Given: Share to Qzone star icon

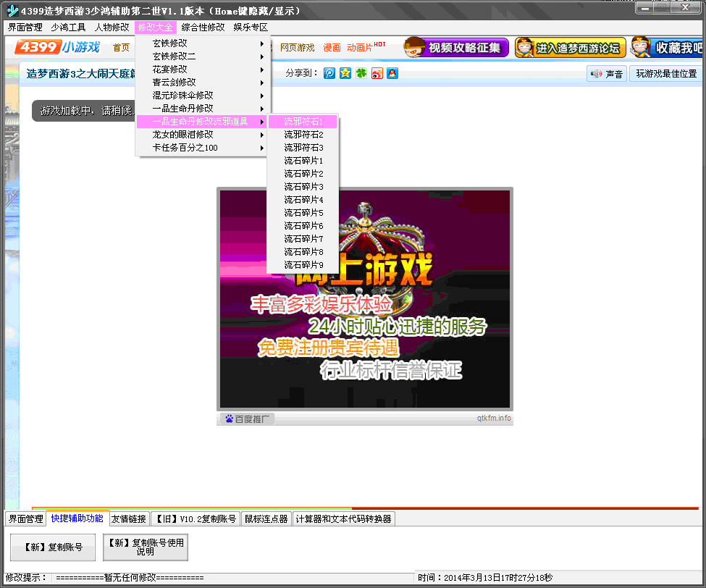Looking at the screenshot, I should [345, 73].
